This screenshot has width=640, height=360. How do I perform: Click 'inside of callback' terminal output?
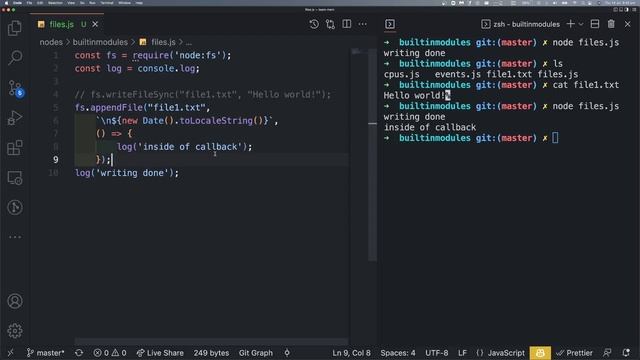point(430,127)
